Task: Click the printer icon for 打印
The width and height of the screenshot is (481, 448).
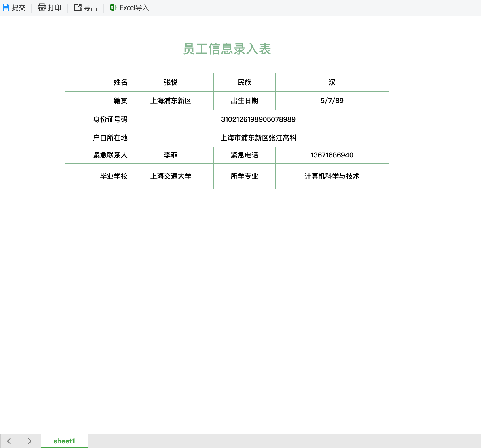Action: 42,7
